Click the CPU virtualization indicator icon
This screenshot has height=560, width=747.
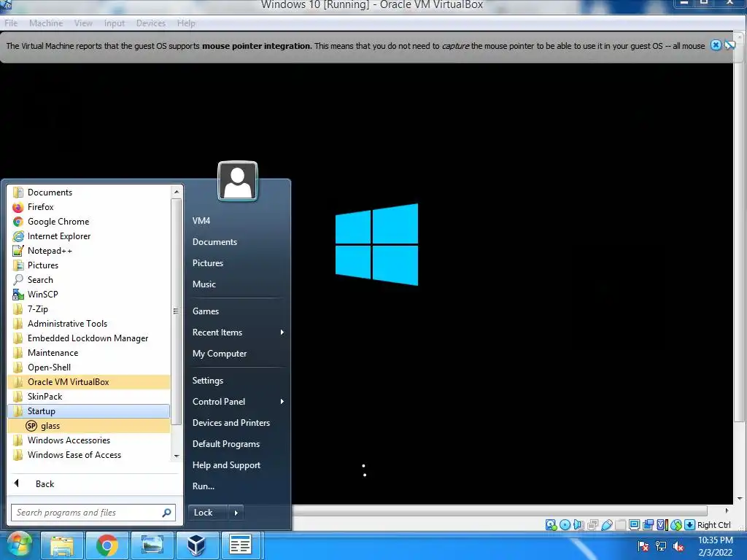coord(662,525)
